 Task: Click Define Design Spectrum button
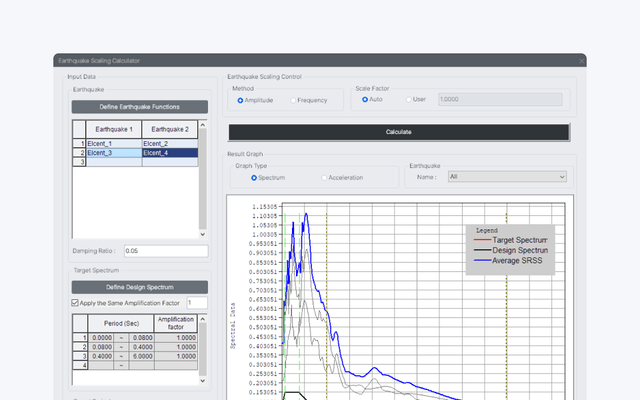pyautogui.click(x=140, y=287)
